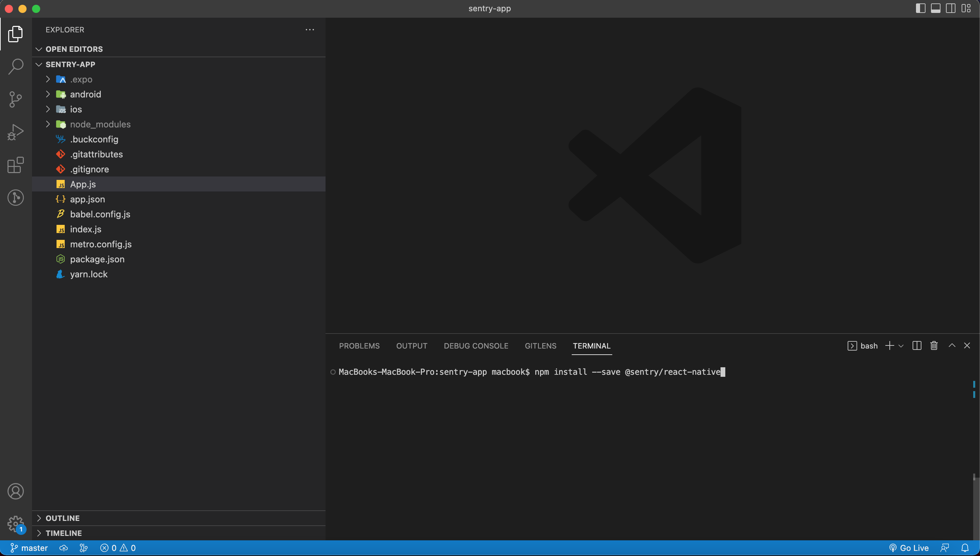Add a new terminal with plus icon
This screenshot has width=980, height=556.
coord(889,345)
